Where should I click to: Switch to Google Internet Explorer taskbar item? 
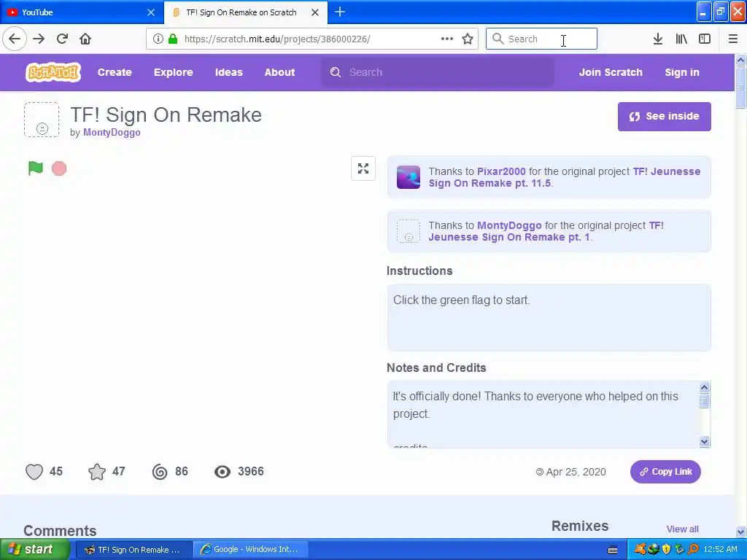(251, 550)
